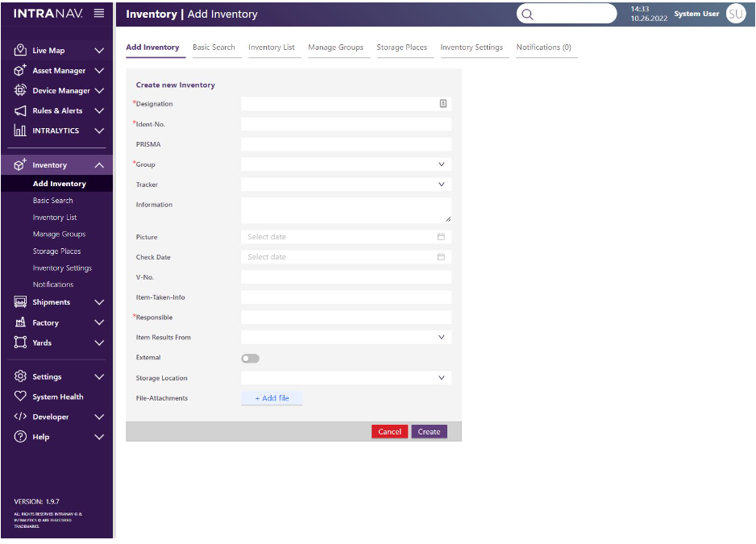Expand the INTRALYTICS chevron
Screen dimensions: 756x544
(x=99, y=131)
